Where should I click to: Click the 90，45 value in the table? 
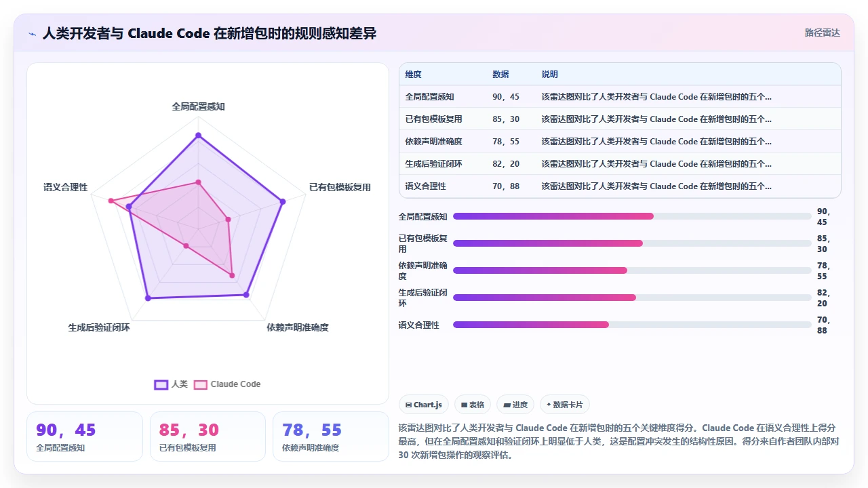[506, 97]
